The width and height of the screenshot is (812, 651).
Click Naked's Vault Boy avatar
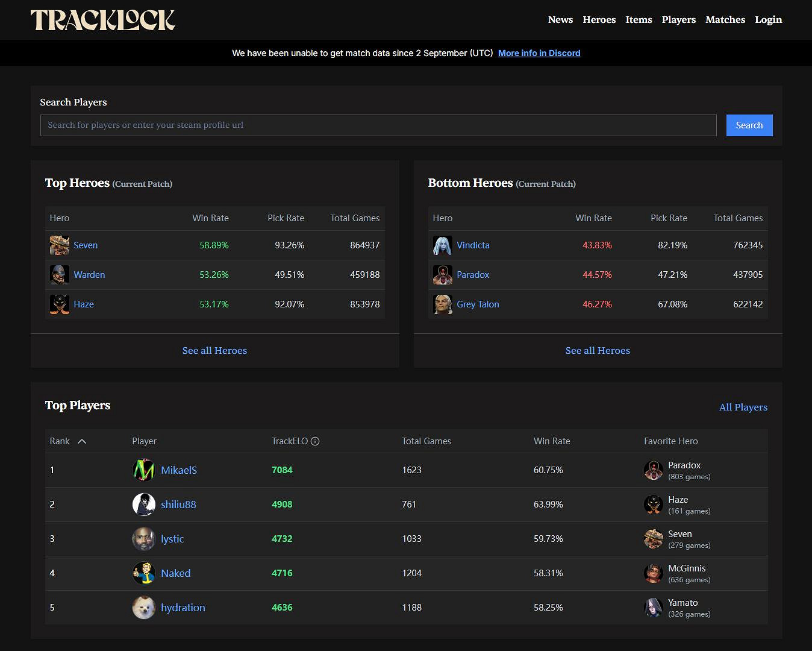click(x=143, y=573)
